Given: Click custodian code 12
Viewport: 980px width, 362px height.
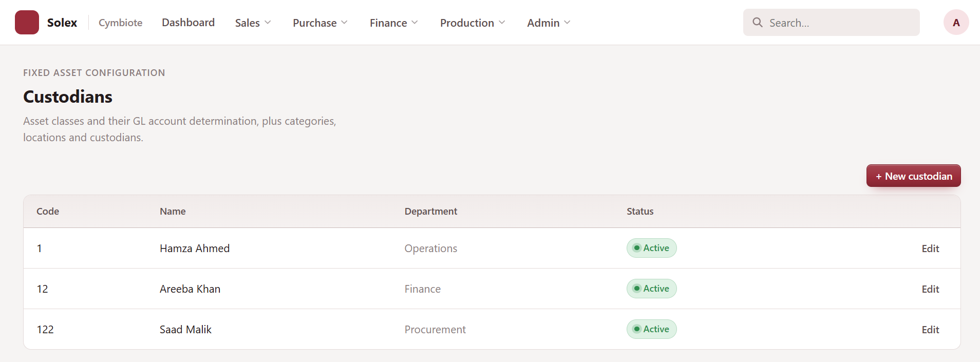Looking at the screenshot, I should pyautogui.click(x=42, y=289).
